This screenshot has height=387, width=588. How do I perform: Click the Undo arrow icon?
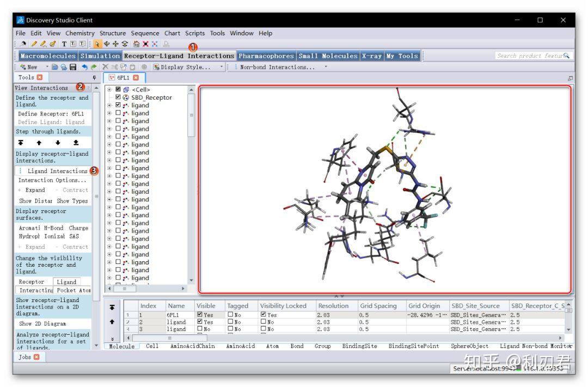point(84,66)
